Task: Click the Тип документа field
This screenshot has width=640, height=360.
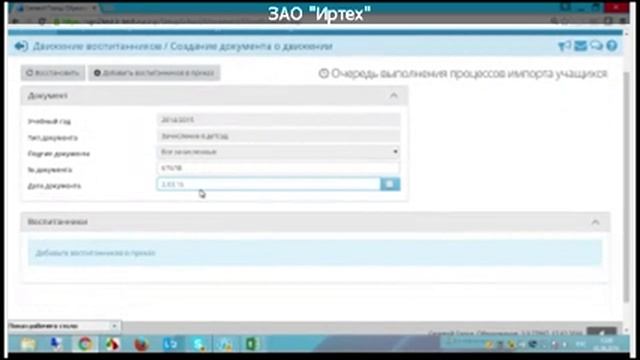Action: [x=278, y=136]
